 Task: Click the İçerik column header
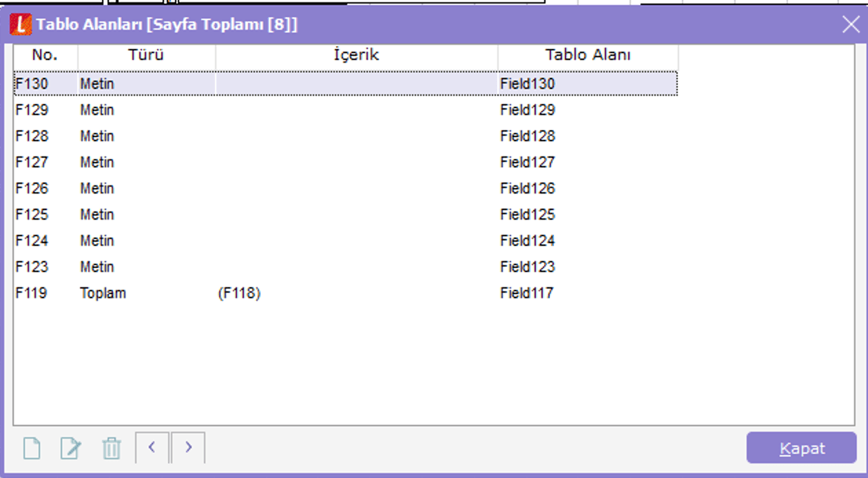tap(357, 55)
